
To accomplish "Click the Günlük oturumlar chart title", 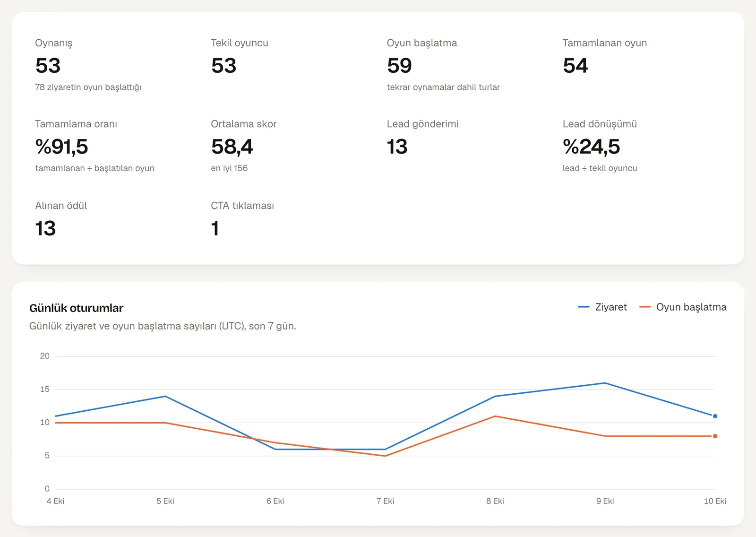I will tap(76, 308).
